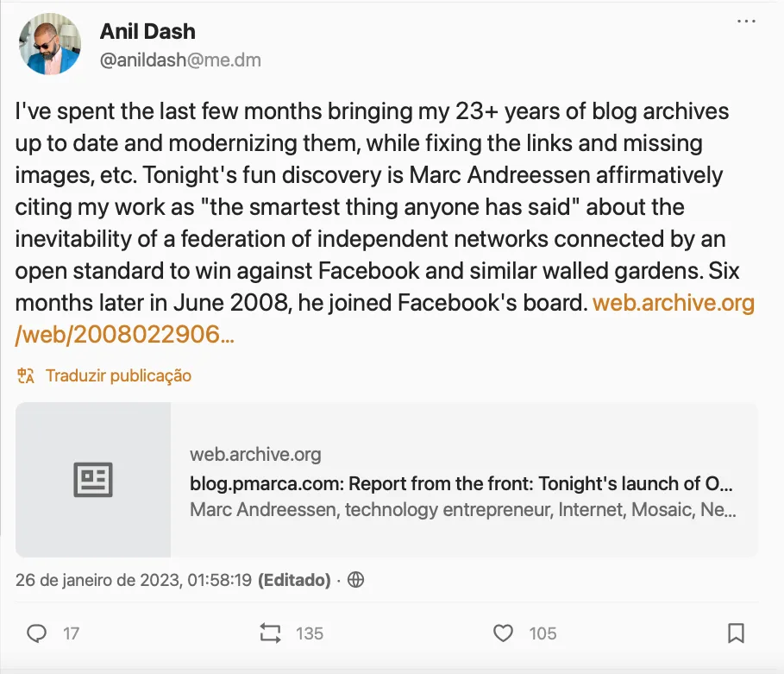Boost the post with the repost icon

[x=271, y=633]
